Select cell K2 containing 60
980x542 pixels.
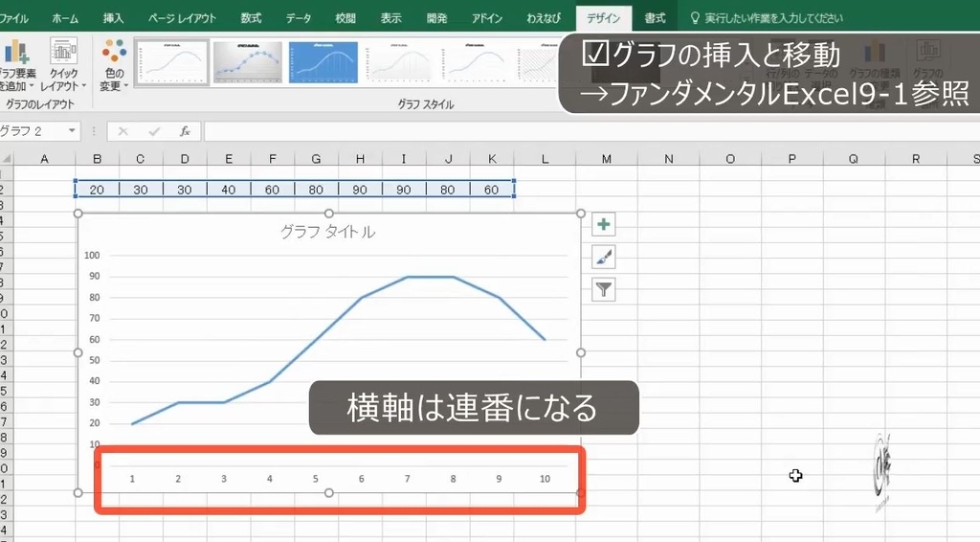tap(491, 190)
